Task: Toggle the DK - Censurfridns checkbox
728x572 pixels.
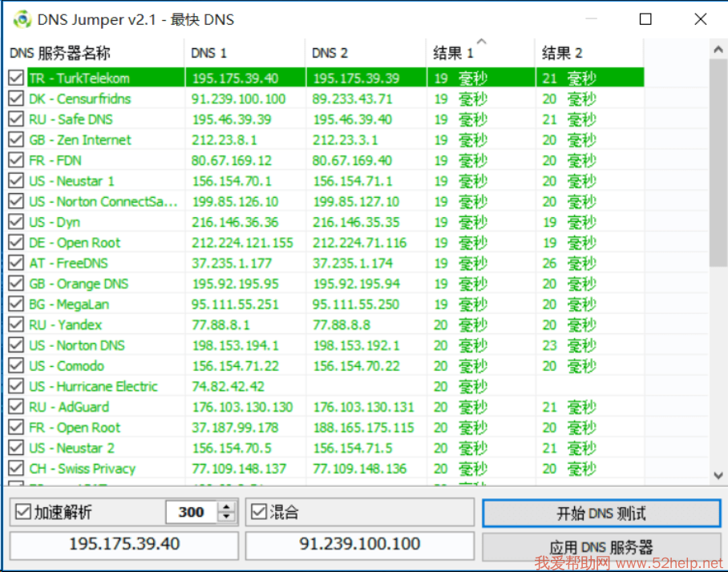Action: (x=16, y=99)
